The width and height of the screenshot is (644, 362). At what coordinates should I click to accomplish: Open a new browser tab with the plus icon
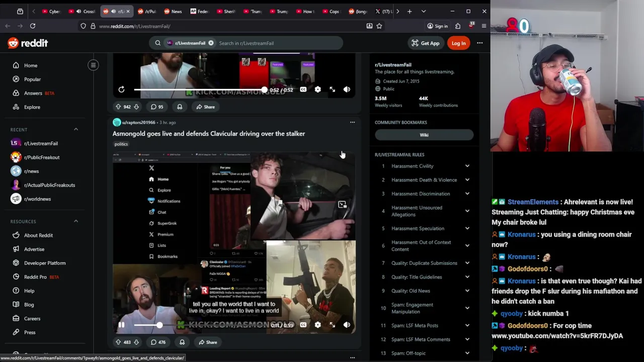coord(410,11)
